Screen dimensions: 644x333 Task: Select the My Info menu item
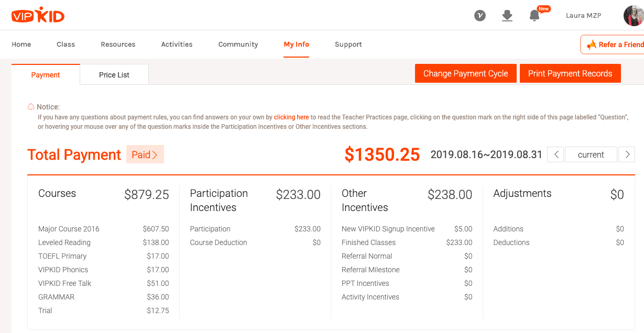coord(297,45)
